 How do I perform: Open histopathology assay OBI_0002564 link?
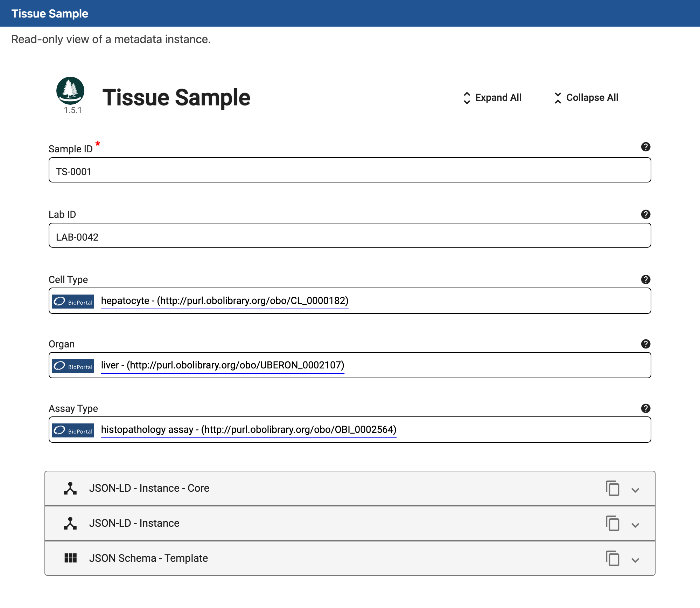(x=249, y=430)
